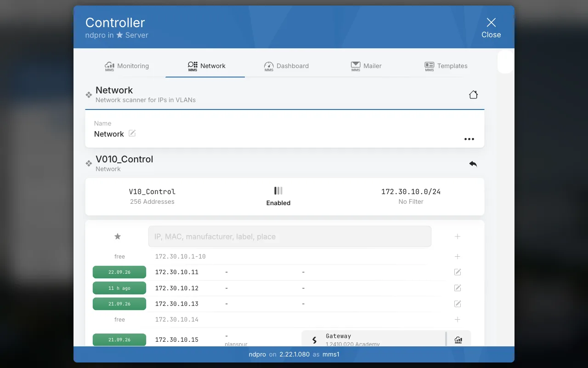Screen dimensions: 588x368
Task: Click the V10_Control network name
Action: tap(152, 192)
